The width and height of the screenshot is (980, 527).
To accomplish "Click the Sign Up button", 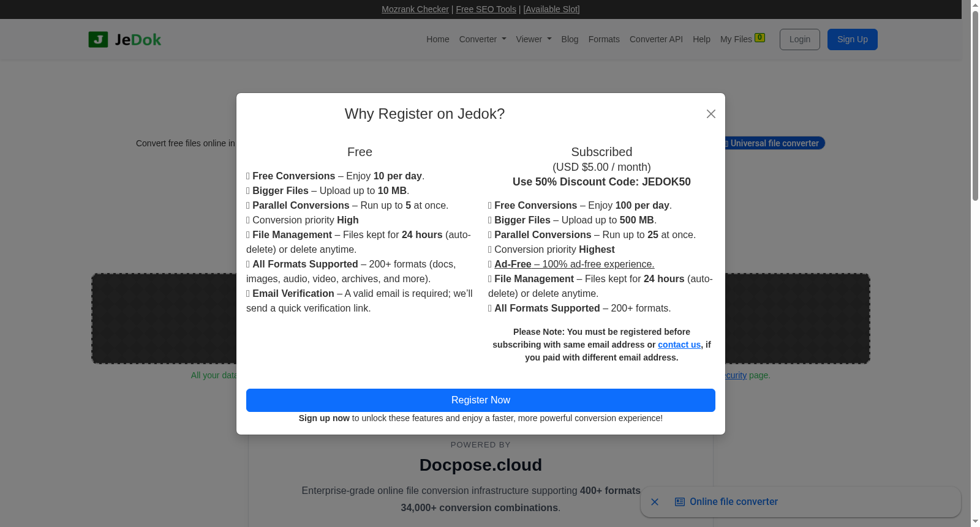I will tap(853, 39).
